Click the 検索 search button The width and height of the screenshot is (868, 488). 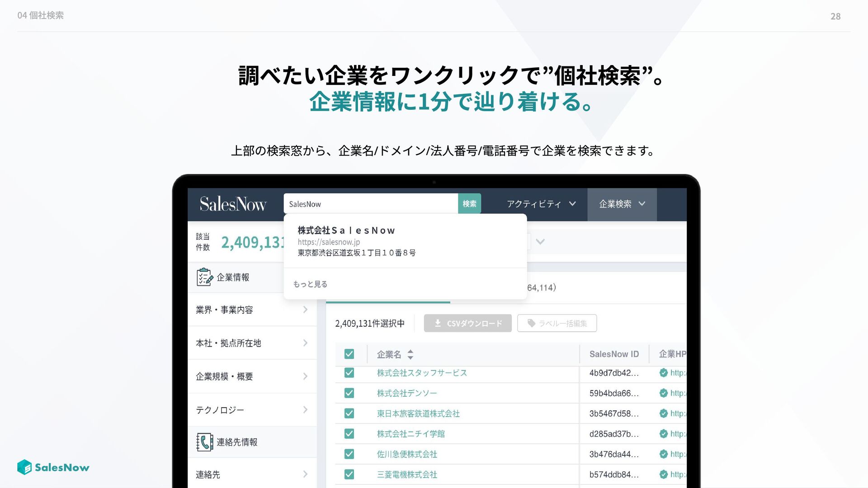[x=470, y=204]
